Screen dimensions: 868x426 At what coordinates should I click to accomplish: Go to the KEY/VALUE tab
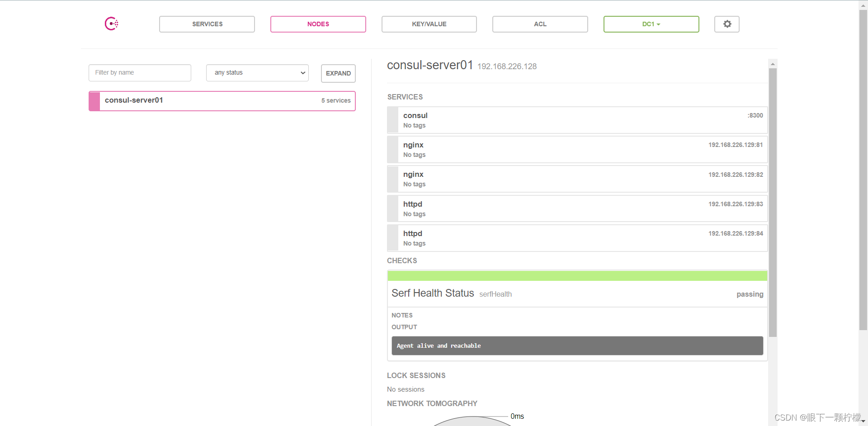coord(429,24)
